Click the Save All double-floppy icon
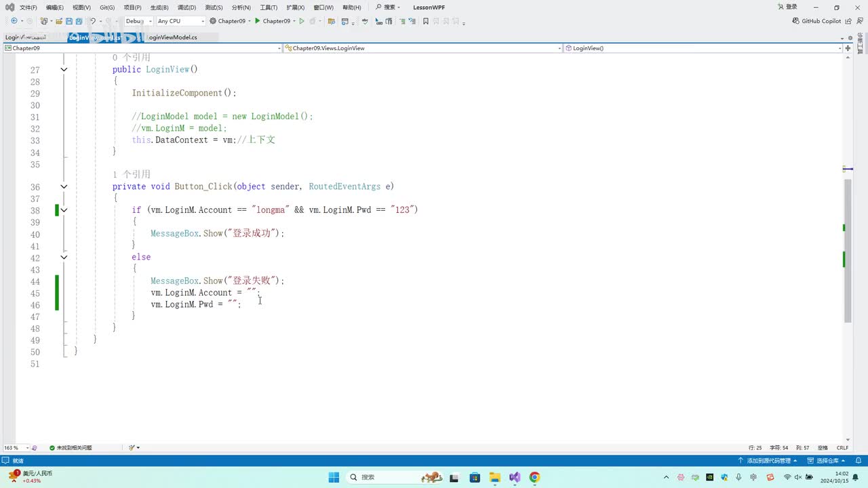868x488 pixels. coord(79,21)
